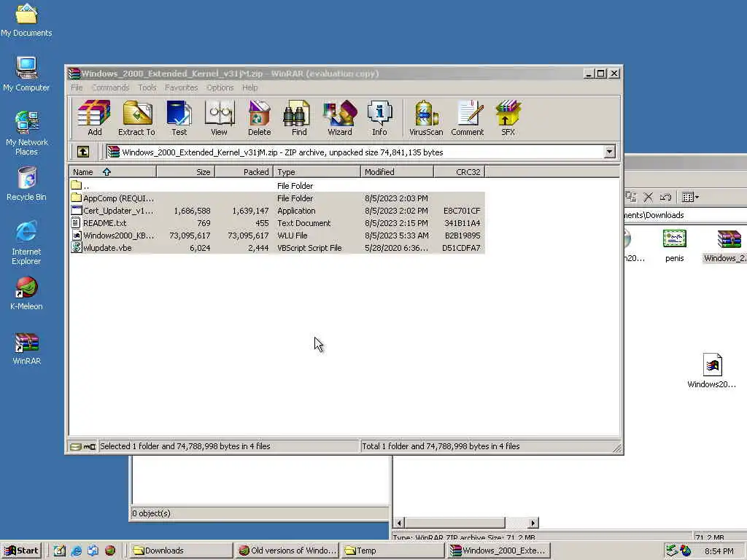Select the WinRAR desktop shortcut
Viewport: 747px width, 560px height.
pyautogui.click(x=26, y=349)
